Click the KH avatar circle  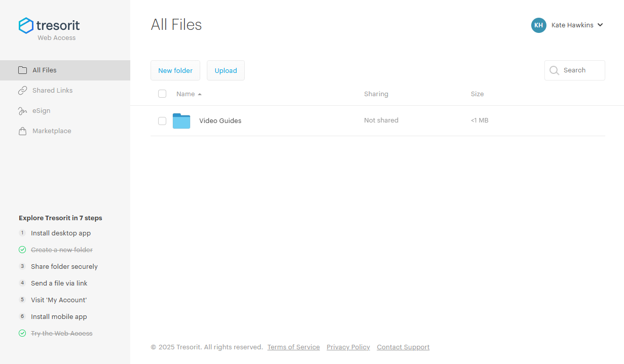[x=538, y=25]
